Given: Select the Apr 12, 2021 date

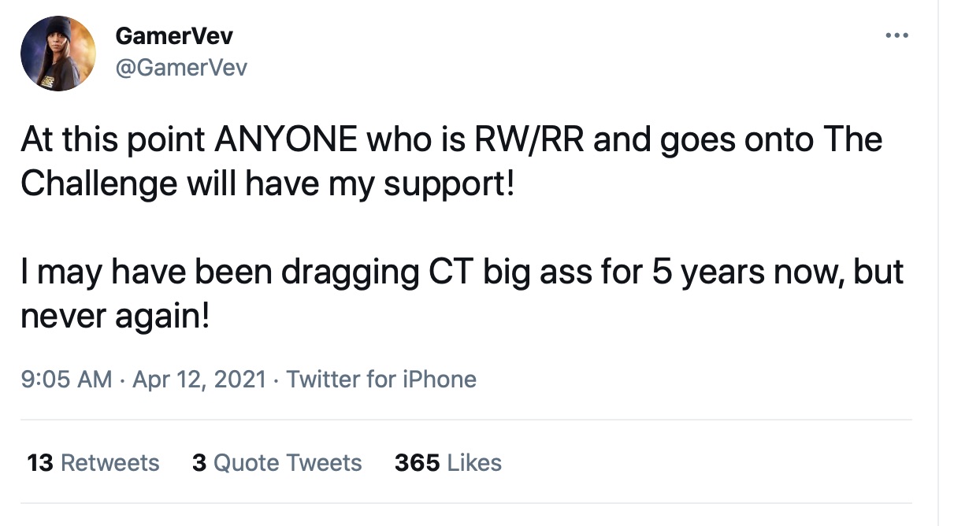Looking at the screenshot, I should [199, 379].
